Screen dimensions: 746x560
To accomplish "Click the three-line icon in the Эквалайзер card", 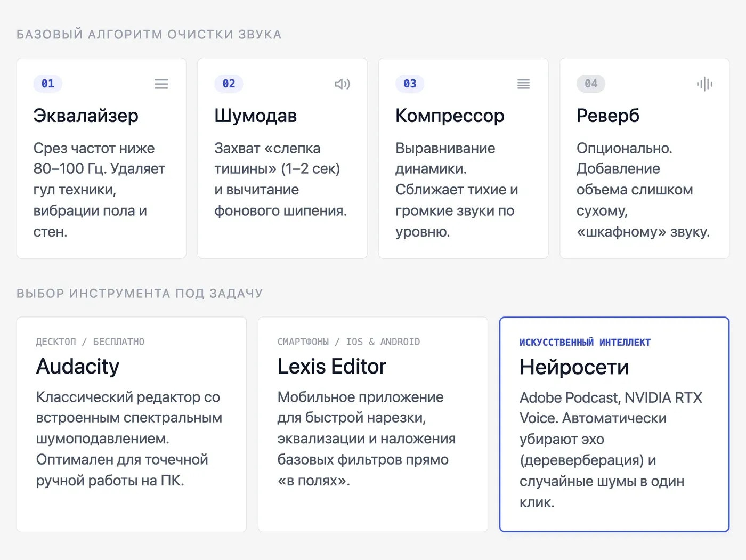I will pos(161,84).
